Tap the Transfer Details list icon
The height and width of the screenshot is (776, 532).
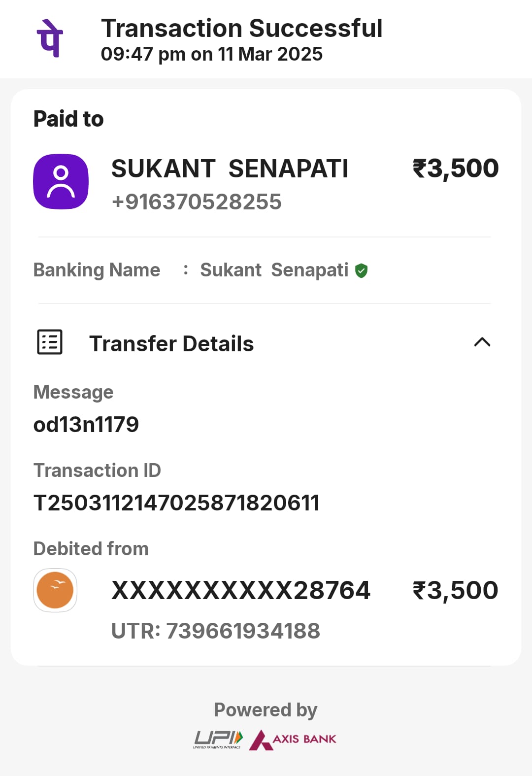pos(50,342)
